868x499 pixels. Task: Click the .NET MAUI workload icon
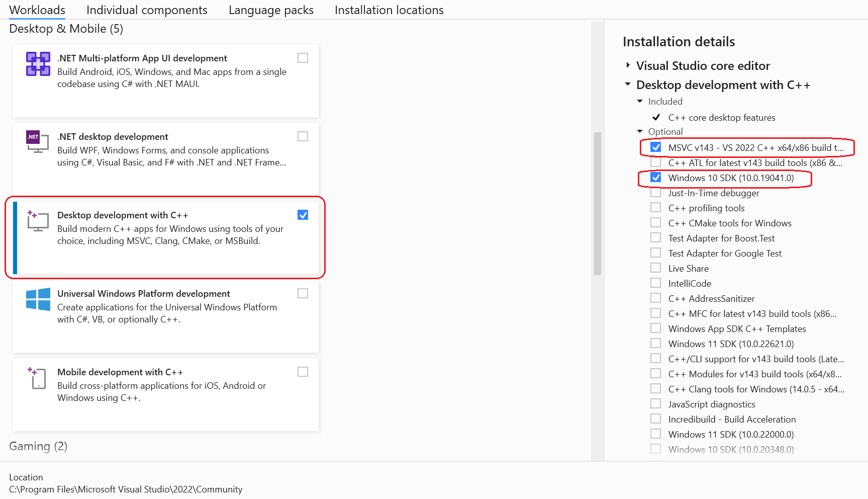(x=38, y=64)
